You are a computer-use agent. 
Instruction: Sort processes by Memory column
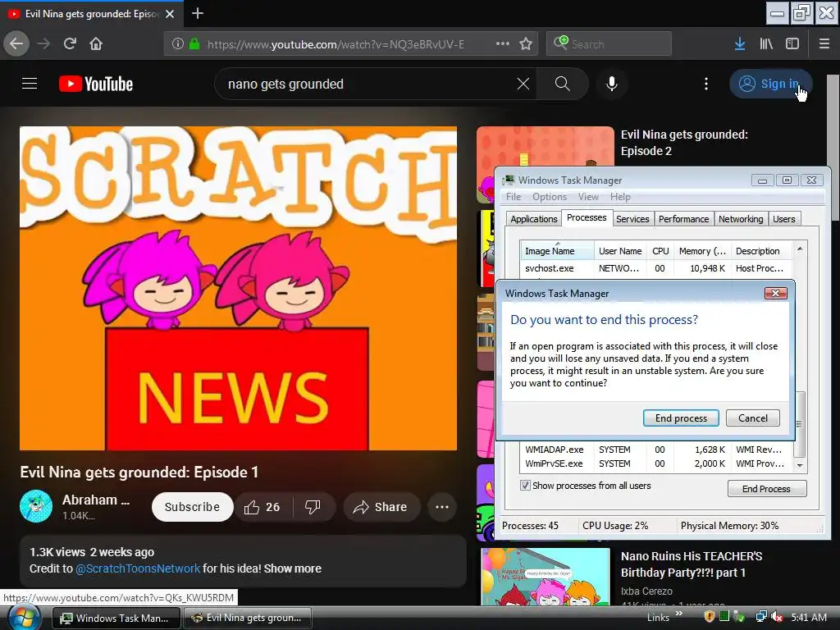[x=702, y=251]
